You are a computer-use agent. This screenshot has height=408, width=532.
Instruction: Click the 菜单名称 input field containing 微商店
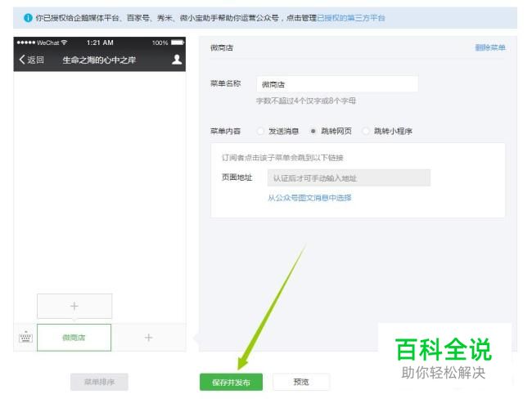point(337,84)
